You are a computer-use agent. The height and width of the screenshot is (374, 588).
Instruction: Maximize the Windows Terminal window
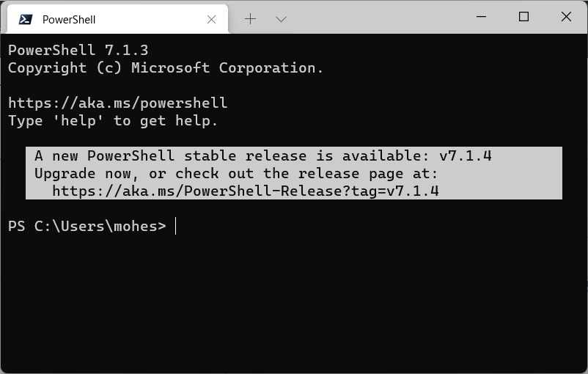point(523,17)
